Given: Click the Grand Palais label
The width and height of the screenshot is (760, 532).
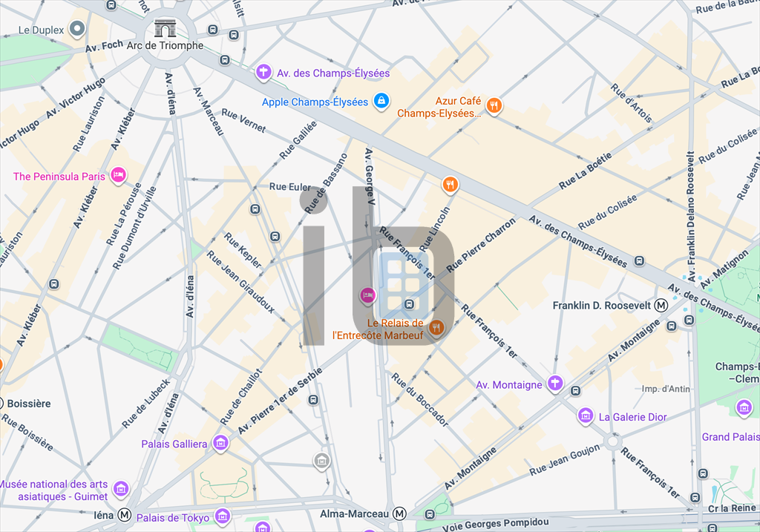Looking at the screenshot, I should (x=730, y=437).
